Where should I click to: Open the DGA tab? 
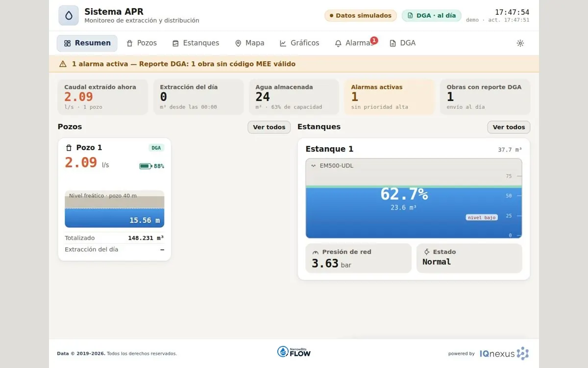point(402,43)
